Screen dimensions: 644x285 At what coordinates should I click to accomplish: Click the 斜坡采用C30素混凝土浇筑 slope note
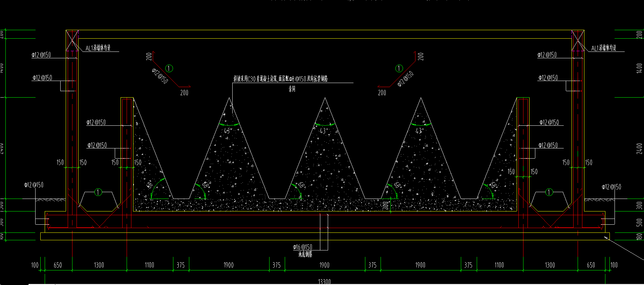(x=281, y=79)
